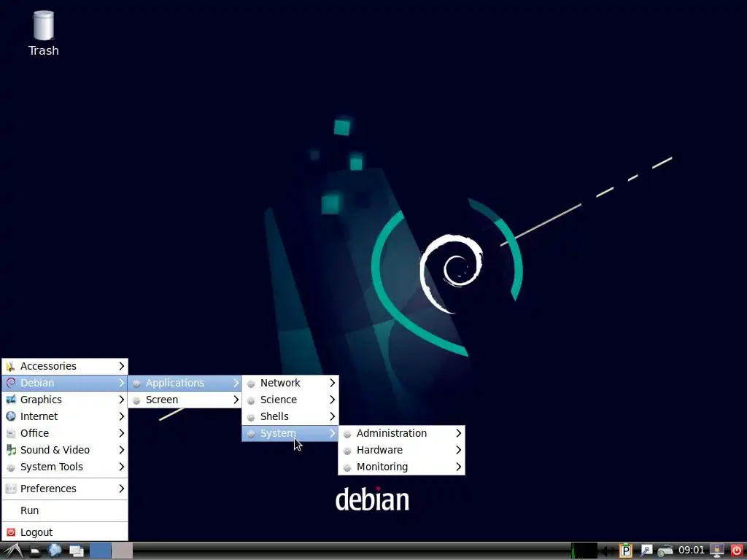Click the show desktop windows icon
This screenshot has width=747, height=560.
click(76, 551)
